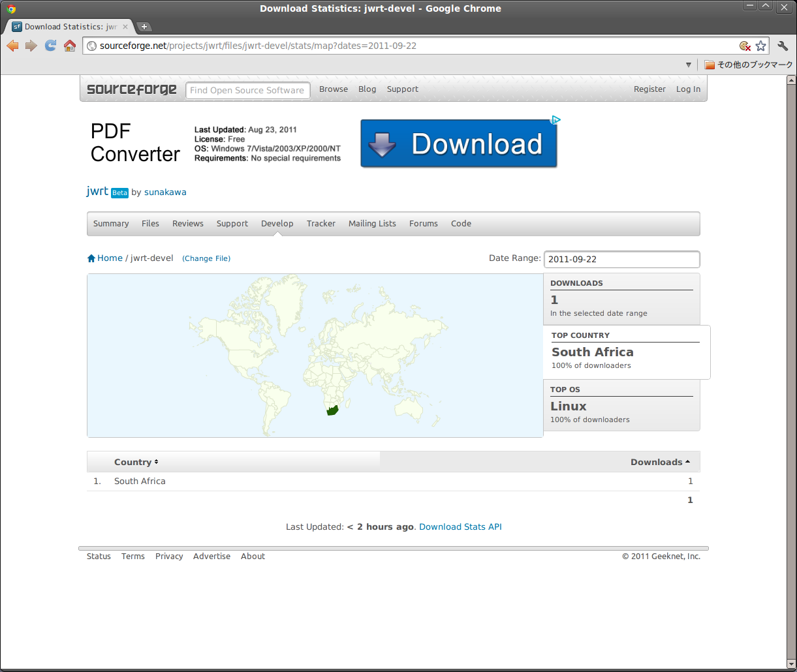Image resolution: width=797 pixels, height=672 pixels.
Task: Click the Home breadcrumb link
Action: [110, 258]
